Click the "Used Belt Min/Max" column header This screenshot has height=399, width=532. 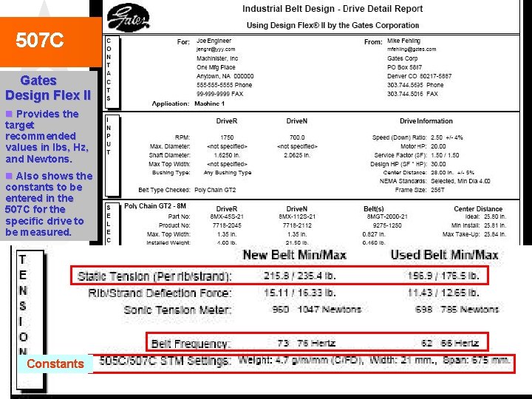[x=445, y=255]
